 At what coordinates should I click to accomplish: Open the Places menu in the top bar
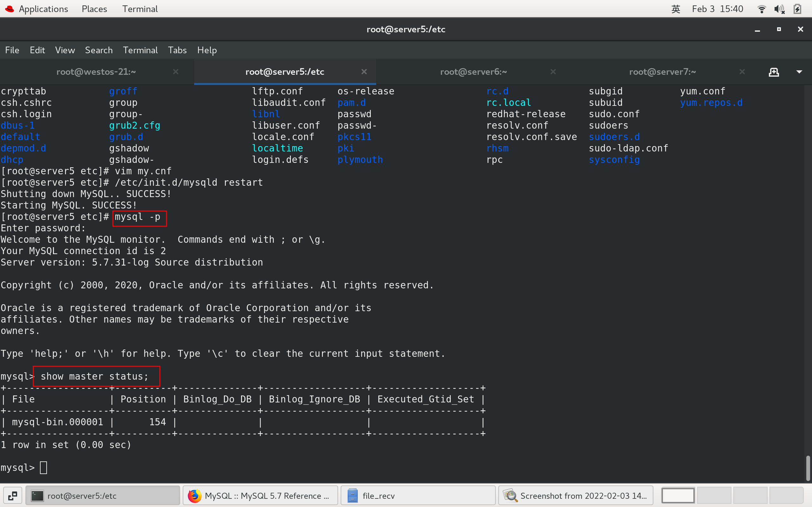[94, 9]
